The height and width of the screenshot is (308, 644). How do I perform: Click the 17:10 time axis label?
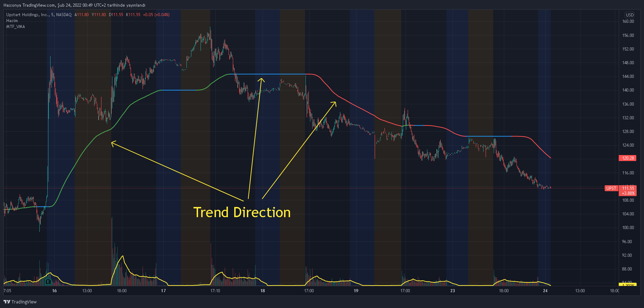(x=215, y=291)
